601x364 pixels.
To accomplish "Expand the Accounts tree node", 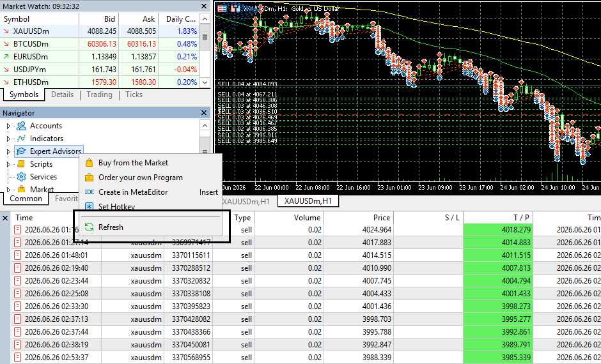I will (x=8, y=126).
